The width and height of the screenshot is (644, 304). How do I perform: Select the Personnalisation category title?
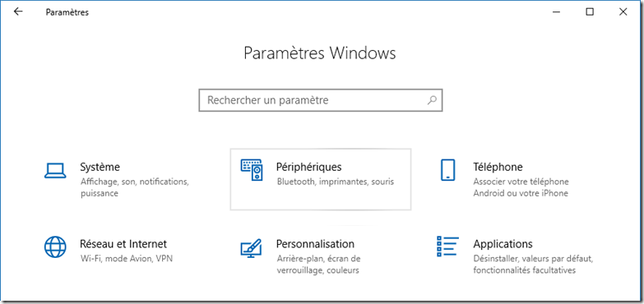315,244
